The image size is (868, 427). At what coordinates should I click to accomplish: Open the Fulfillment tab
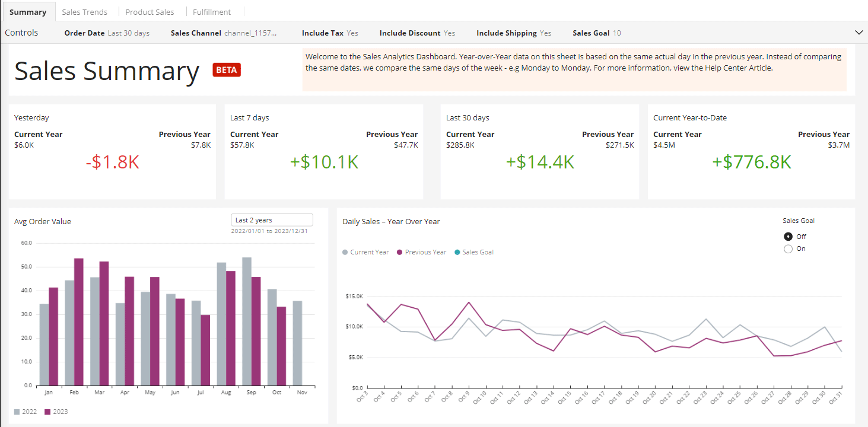point(213,11)
